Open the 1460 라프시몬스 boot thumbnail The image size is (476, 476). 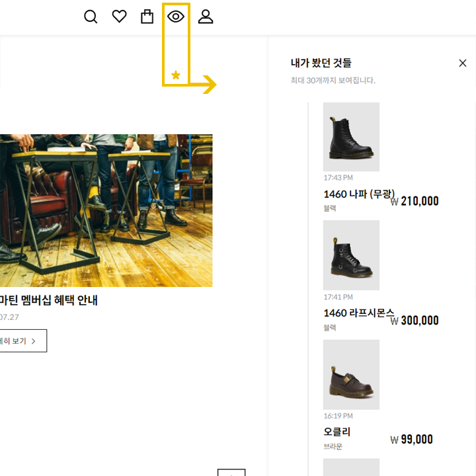pos(351,255)
